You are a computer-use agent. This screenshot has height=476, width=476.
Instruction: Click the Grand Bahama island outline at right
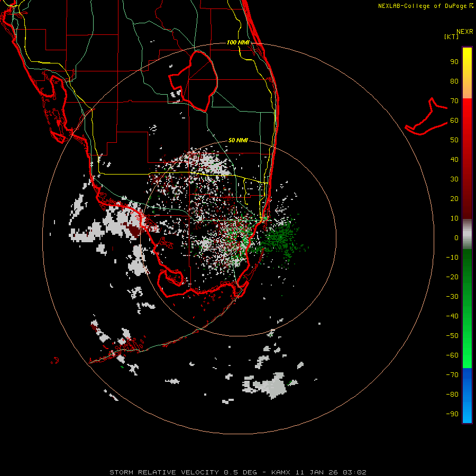pyautogui.click(x=426, y=117)
